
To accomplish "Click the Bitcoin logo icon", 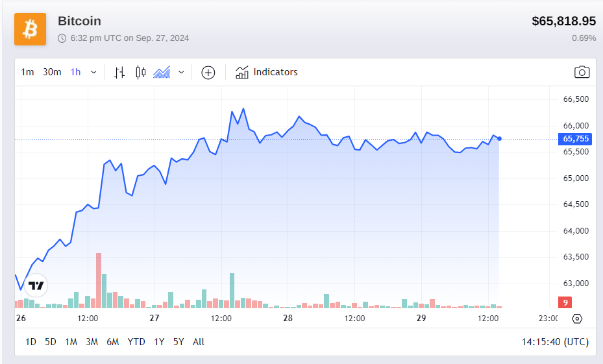I will point(30,29).
